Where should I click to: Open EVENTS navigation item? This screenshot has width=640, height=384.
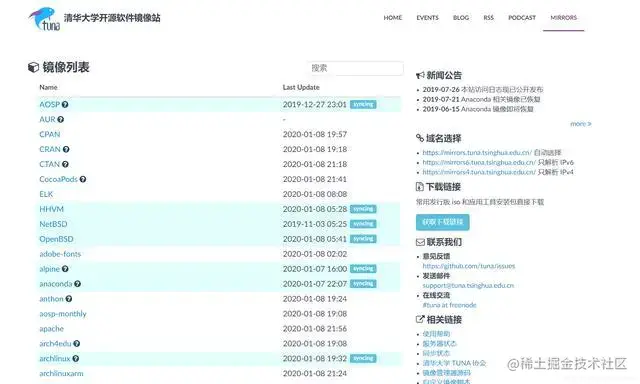tap(427, 18)
